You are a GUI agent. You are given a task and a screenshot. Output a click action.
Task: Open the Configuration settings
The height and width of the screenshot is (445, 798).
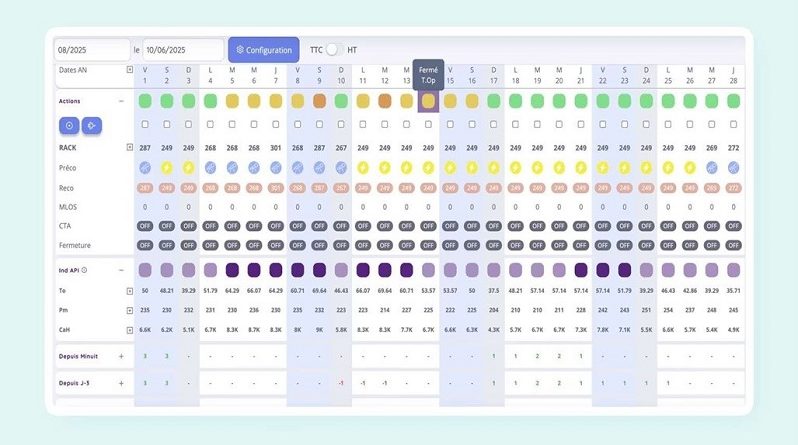click(x=264, y=49)
